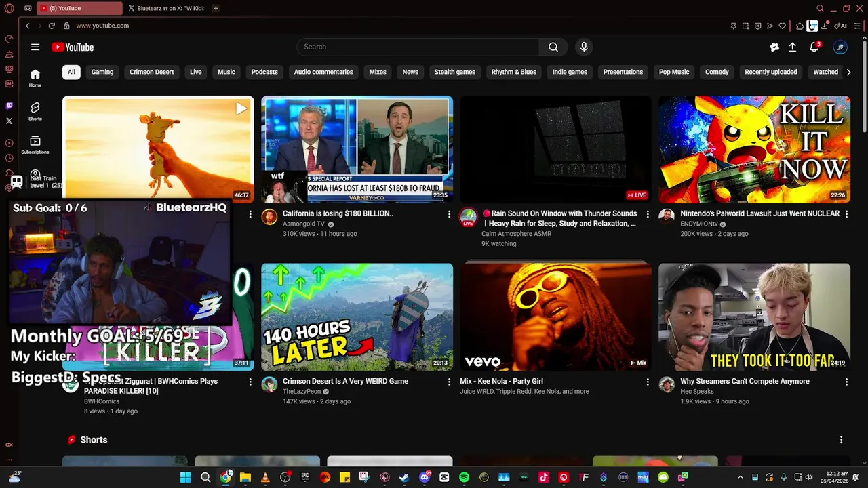Go back using the browser back arrow
The width and height of the screenshot is (868, 488).
click(28, 26)
